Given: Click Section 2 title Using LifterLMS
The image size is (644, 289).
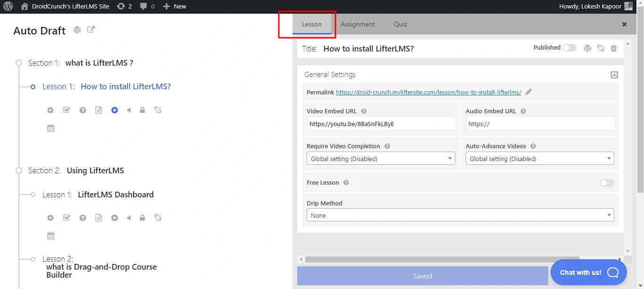Looking at the screenshot, I should pos(95,170).
